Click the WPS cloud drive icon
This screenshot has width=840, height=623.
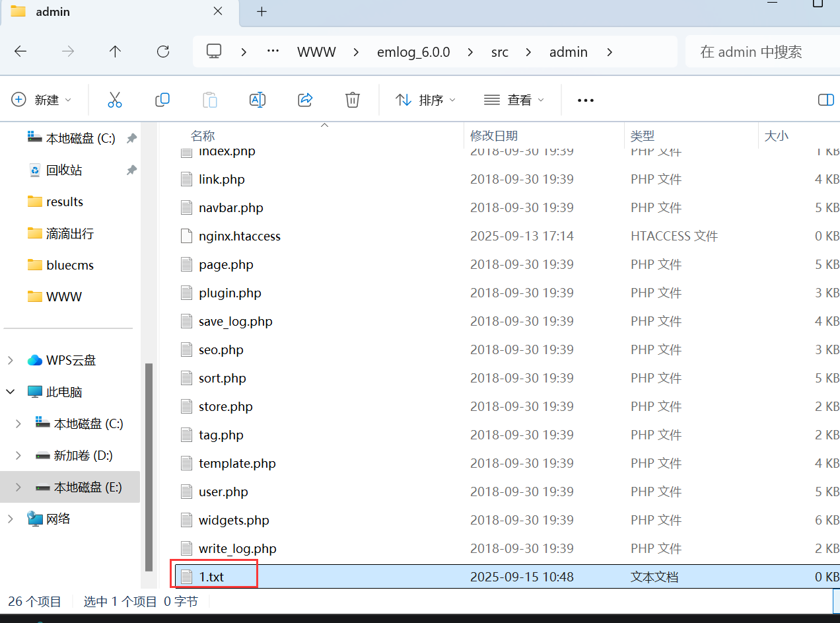(x=34, y=361)
